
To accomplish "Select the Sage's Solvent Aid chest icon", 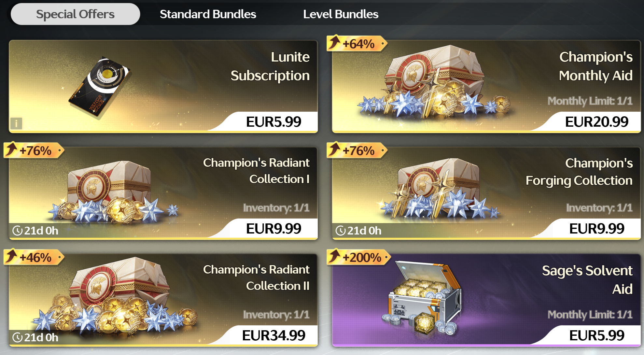I will point(422,301).
